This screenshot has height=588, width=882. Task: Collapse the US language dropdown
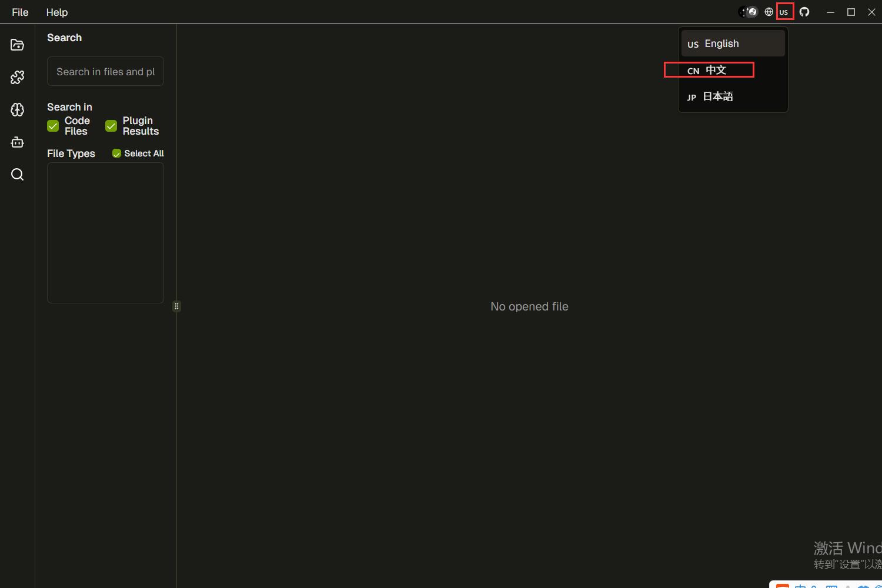point(784,12)
